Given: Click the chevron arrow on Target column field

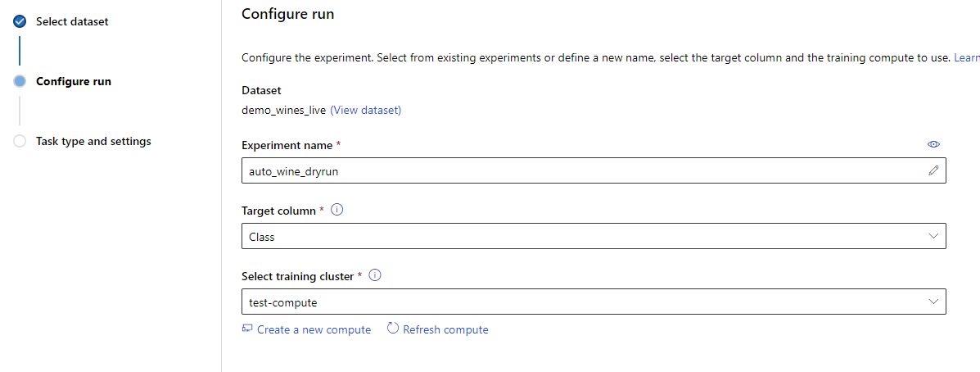Looking at the screenshot, I should 933,236.
